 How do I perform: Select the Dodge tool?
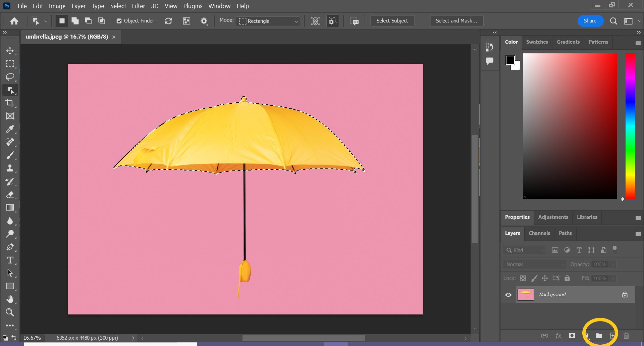click(10, 234)
